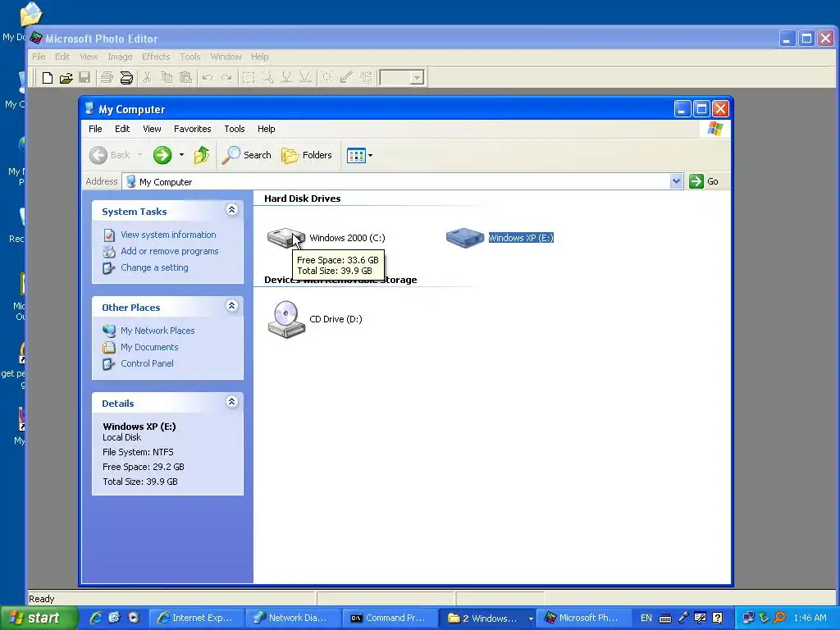Click Change a setting link

point(154,268)
